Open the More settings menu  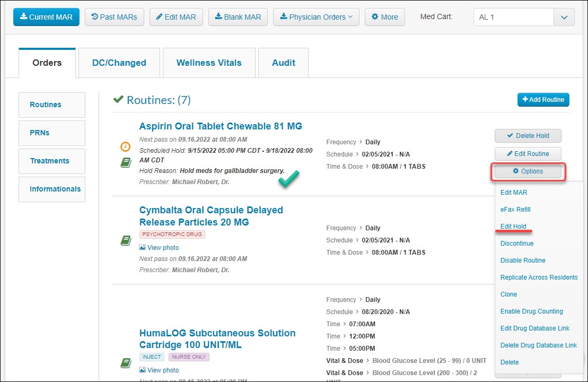pos(385,17)
